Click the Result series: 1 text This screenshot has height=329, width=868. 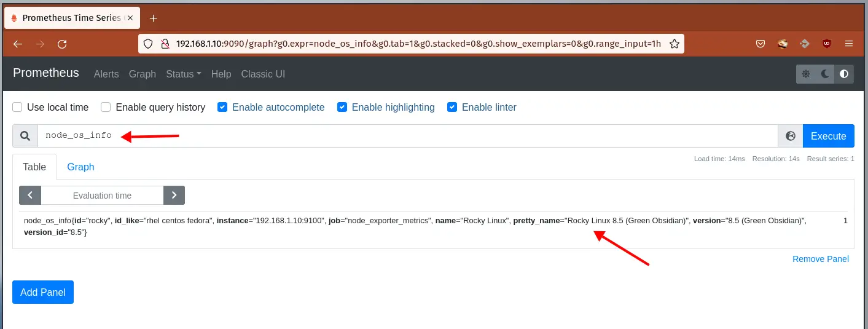(831, 159)
